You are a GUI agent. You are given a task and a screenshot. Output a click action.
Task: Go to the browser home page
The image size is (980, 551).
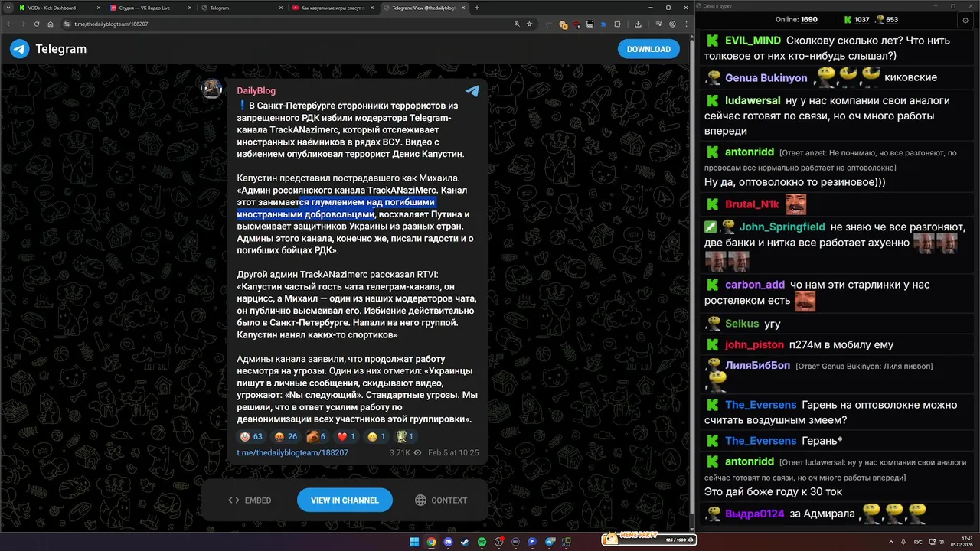tap(51, 24)
